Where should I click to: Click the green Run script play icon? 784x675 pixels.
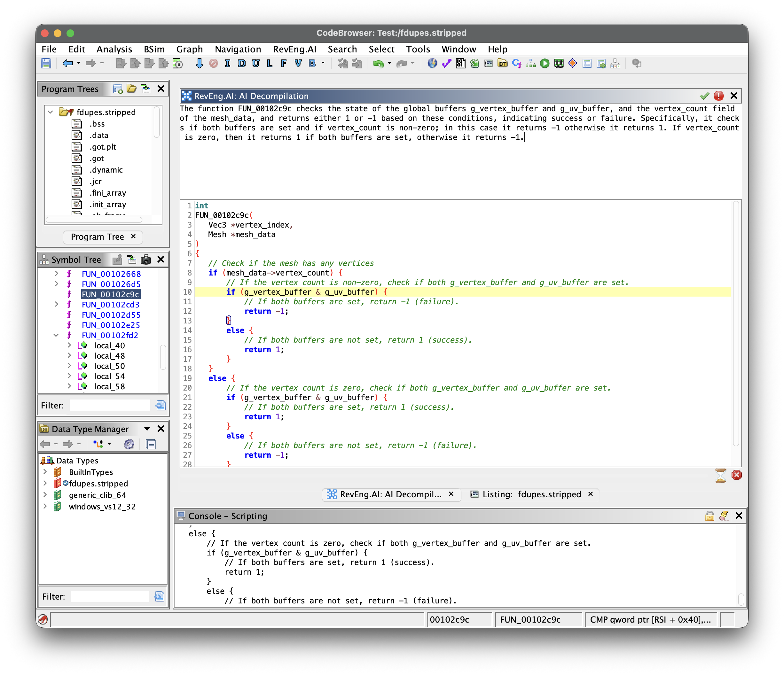(x=545, y=64)
